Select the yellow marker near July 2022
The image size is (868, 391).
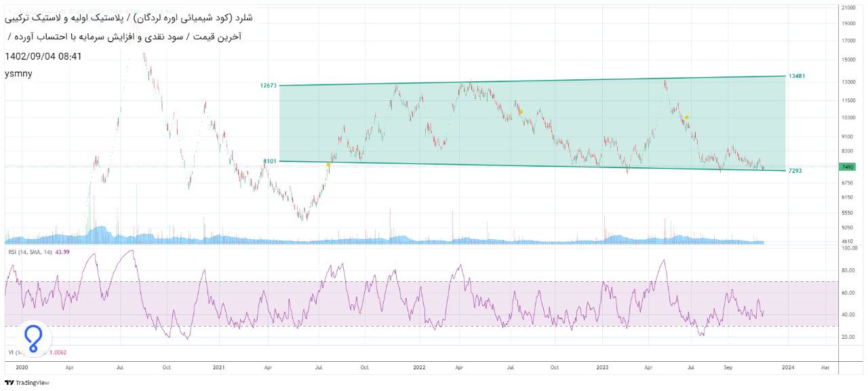[x=521, y=112]
